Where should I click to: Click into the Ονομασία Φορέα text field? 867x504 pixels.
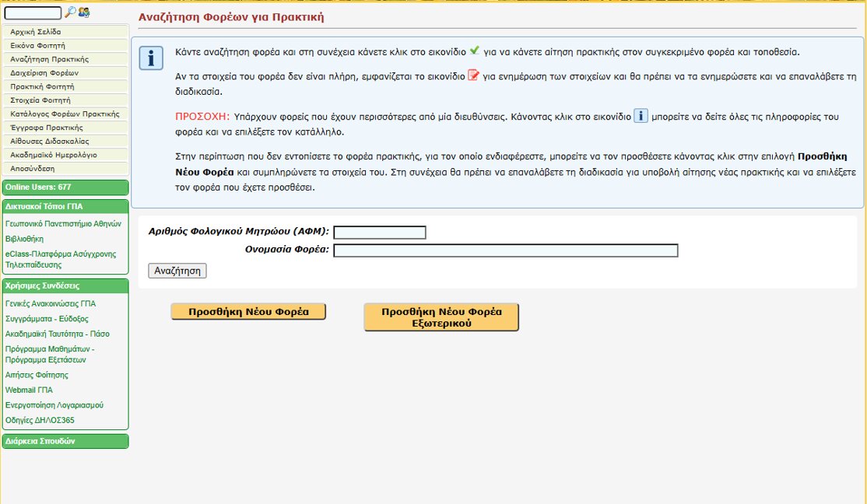pyautogui.click(x=506, y=250)
